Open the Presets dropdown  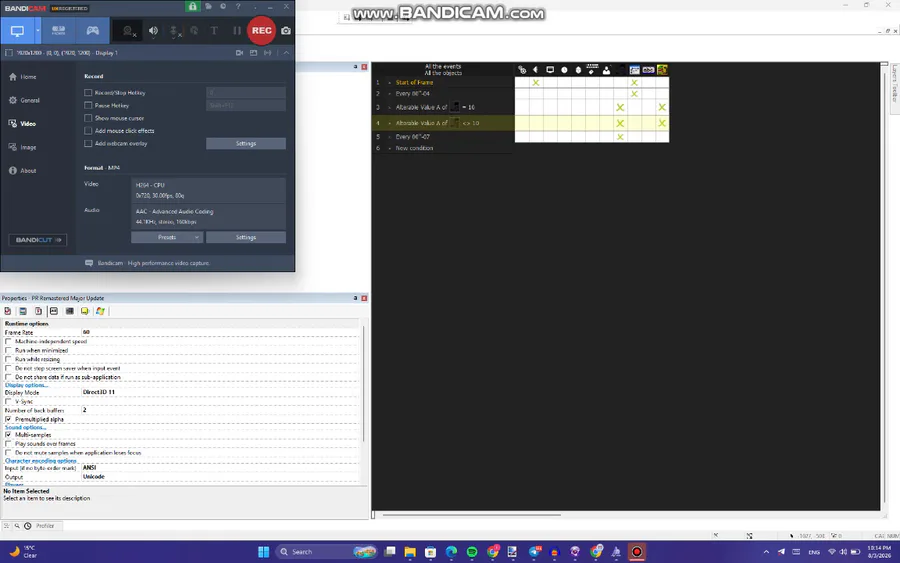click(167, 237)
